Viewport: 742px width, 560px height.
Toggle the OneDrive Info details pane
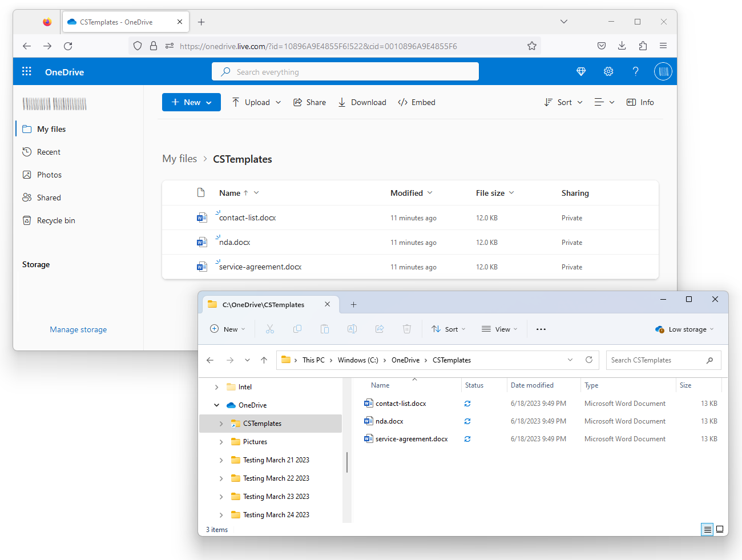point(640,102)
